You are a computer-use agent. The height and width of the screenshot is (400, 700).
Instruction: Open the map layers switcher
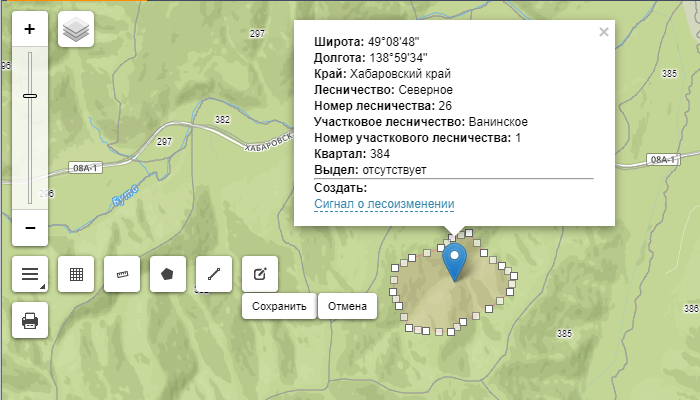[x=76, y=30]
